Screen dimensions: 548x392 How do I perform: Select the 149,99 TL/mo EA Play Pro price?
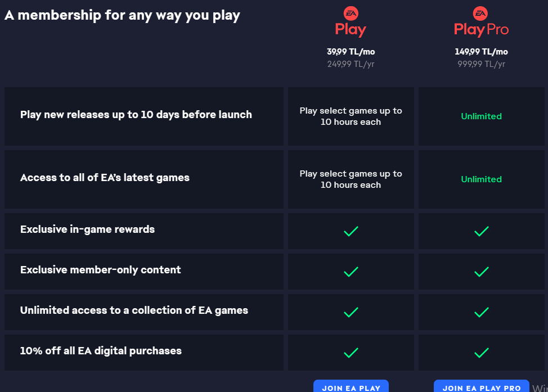pyautogui.click(x=481, y=52)
